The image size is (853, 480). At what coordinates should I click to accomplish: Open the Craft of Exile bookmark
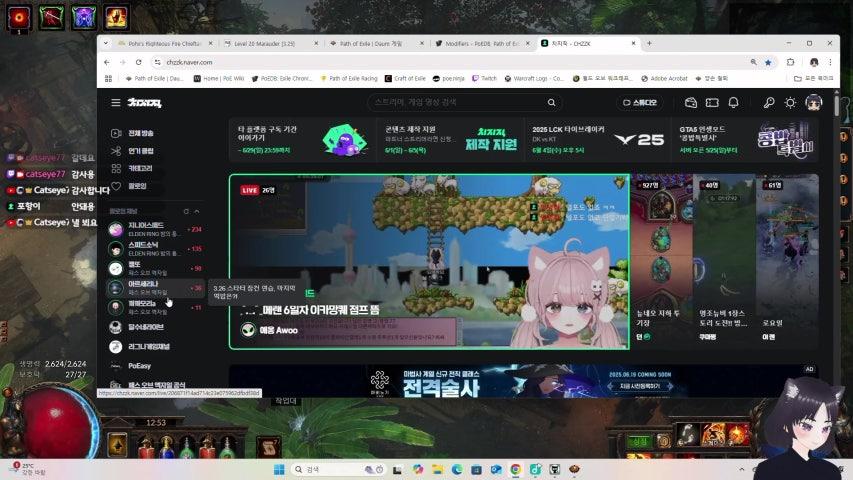pos(405,78)
